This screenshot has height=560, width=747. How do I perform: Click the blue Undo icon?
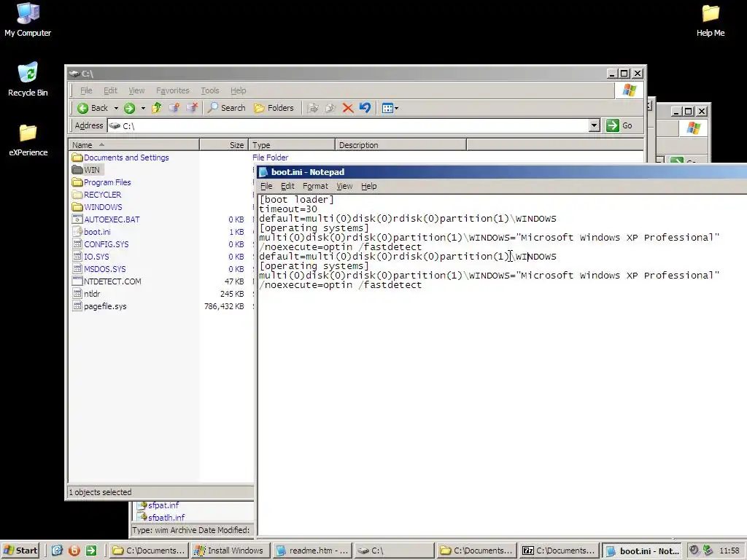pyautogui.click(x=365, y=108)
